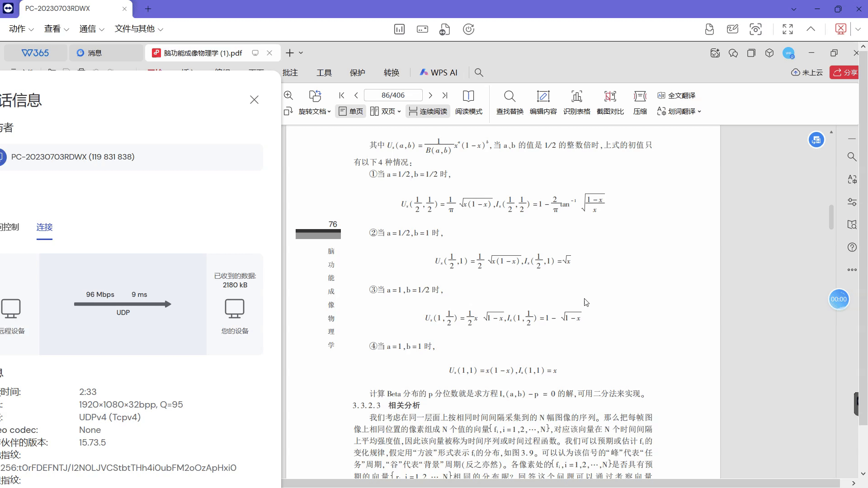This screenshot has height=488, width=868.
Task: Open the Edit Content tool
Action: [x=543, y=96]
